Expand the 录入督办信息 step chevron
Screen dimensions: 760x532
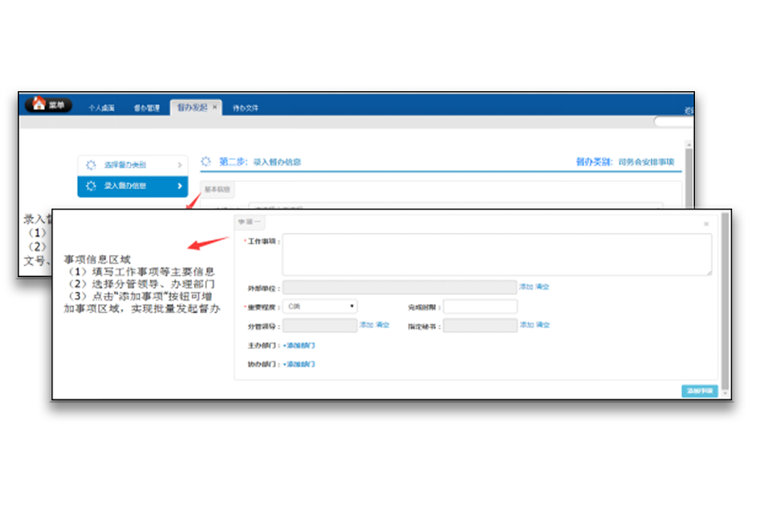(179, 186)
